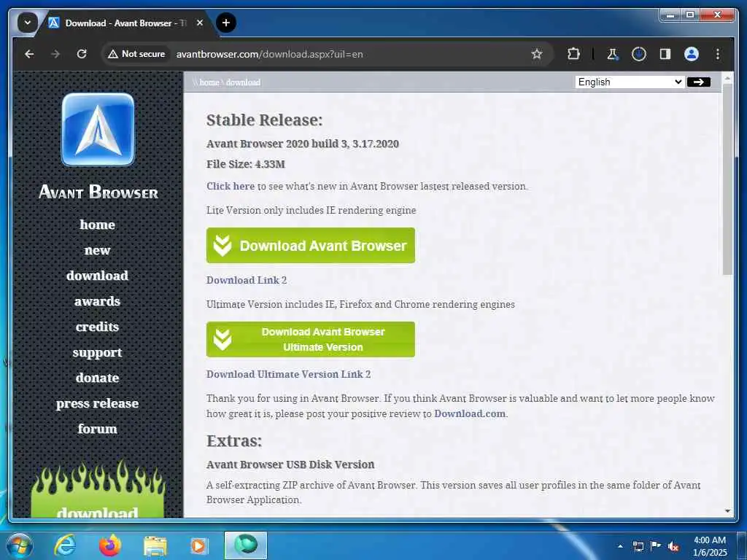Open the credits sidebar menu item
The image size is (747, 560).
coord(97,327)
